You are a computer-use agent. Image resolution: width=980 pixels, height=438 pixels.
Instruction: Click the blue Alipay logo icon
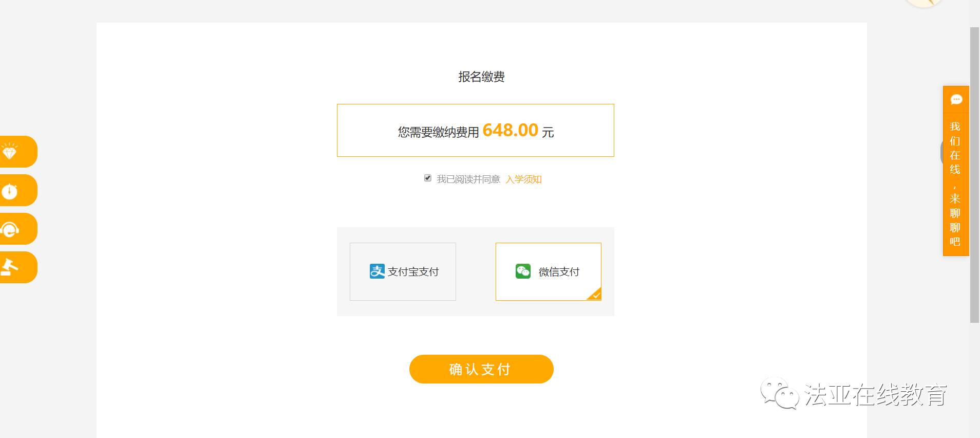point(377,271)
